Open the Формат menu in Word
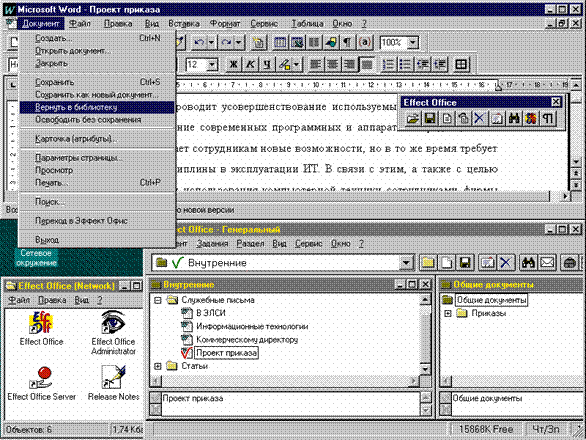 (x=225, y=24)
